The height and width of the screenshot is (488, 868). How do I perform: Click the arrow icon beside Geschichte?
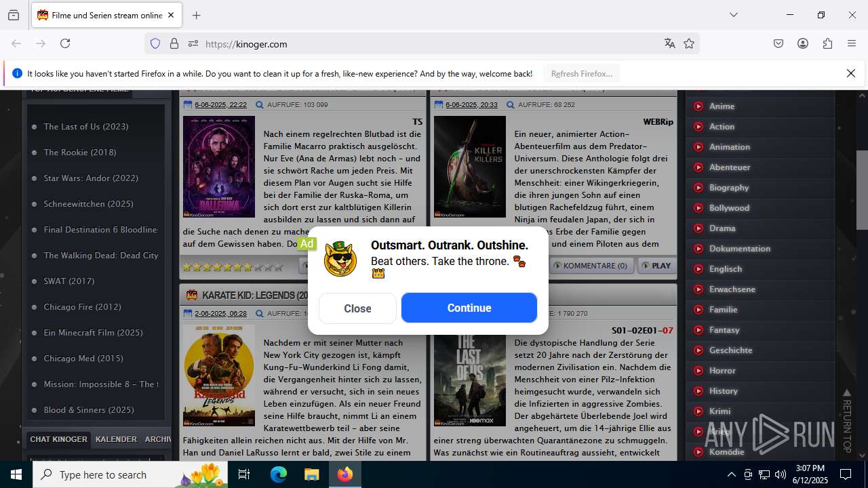point(698,350)
